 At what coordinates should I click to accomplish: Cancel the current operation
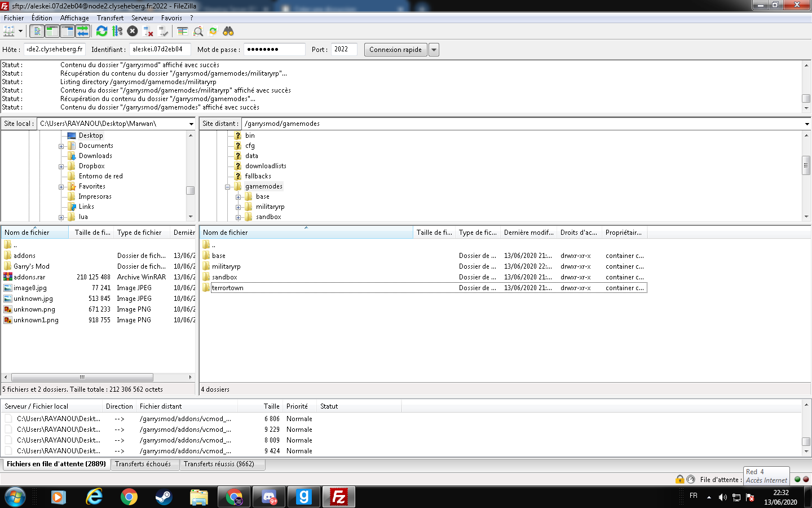click(133, 31)
